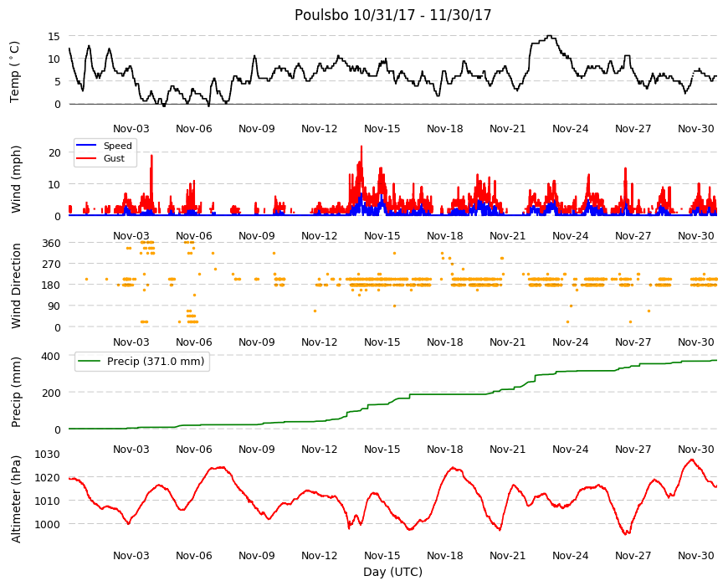
Task: Click the green Precip legend line
Action: pos(90,362)
